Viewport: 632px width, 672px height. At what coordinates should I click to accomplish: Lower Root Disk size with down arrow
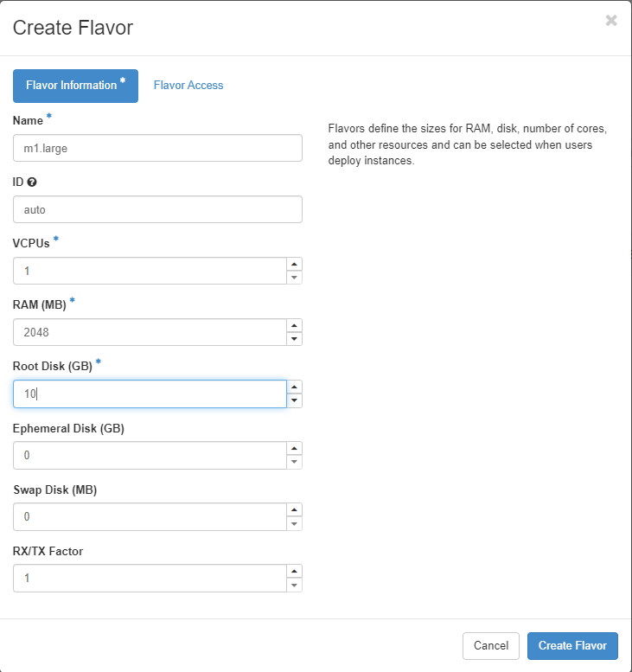coord(295,400)
